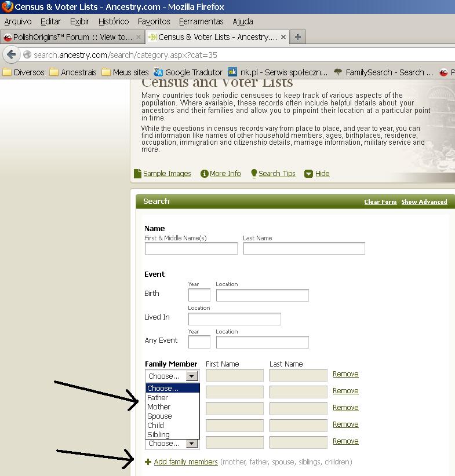Remove the second family member row

pyautogui.click(x=345, y=391)
